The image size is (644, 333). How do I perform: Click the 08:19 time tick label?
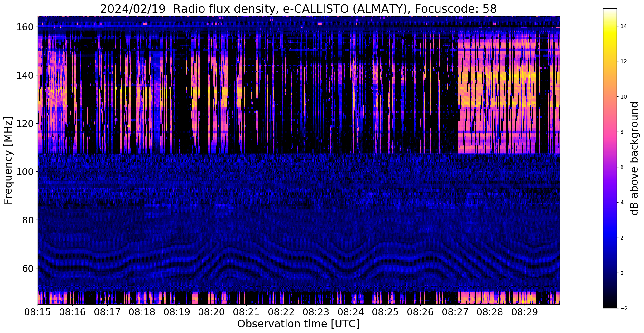tap(177, 312)
